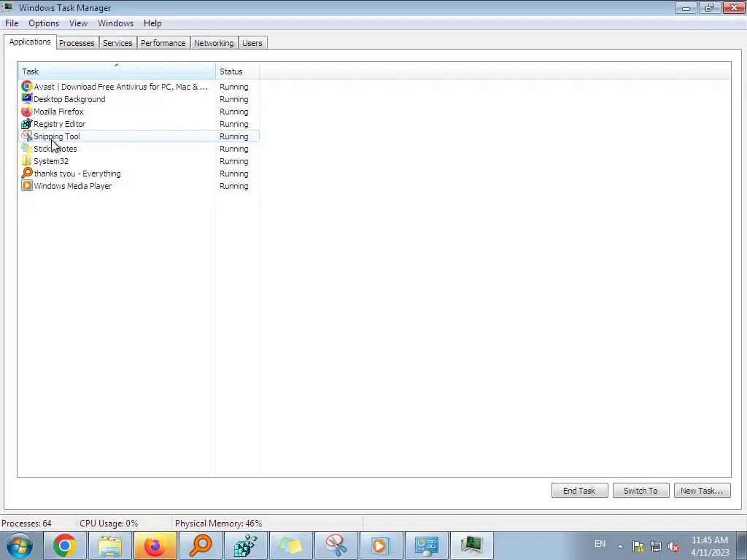Viewport: 747px width, 560px height.
Task: Click the network tray icon
Action: pos(656,546)
